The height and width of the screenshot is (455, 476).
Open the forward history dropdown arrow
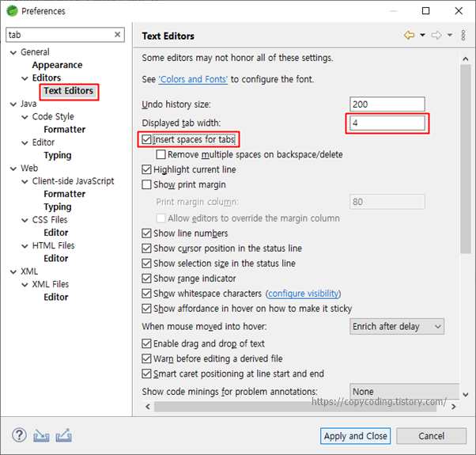[450, 36]
